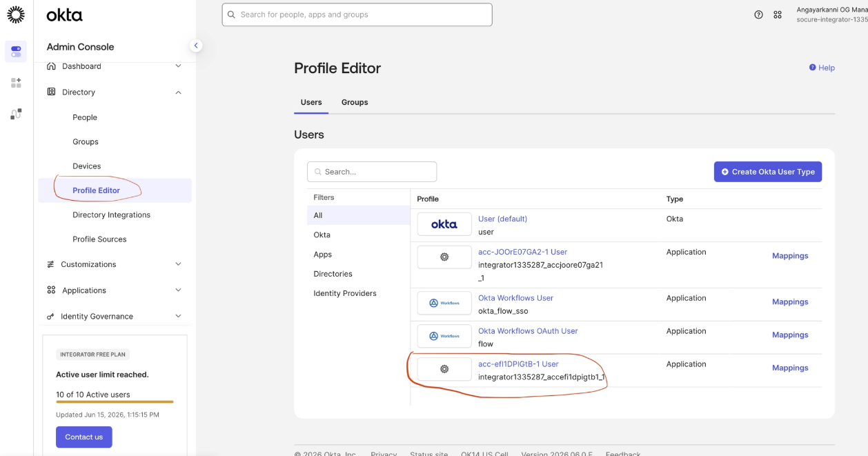
Task: Open Mappings for acc-JOOrE07GA2-1 User
Action: point(790,256)
